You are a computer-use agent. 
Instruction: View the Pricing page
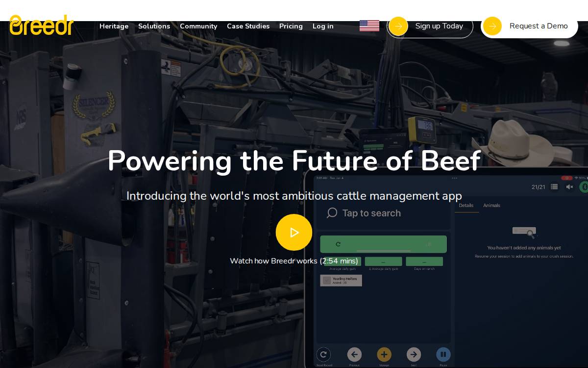click(x=291, y=26)
